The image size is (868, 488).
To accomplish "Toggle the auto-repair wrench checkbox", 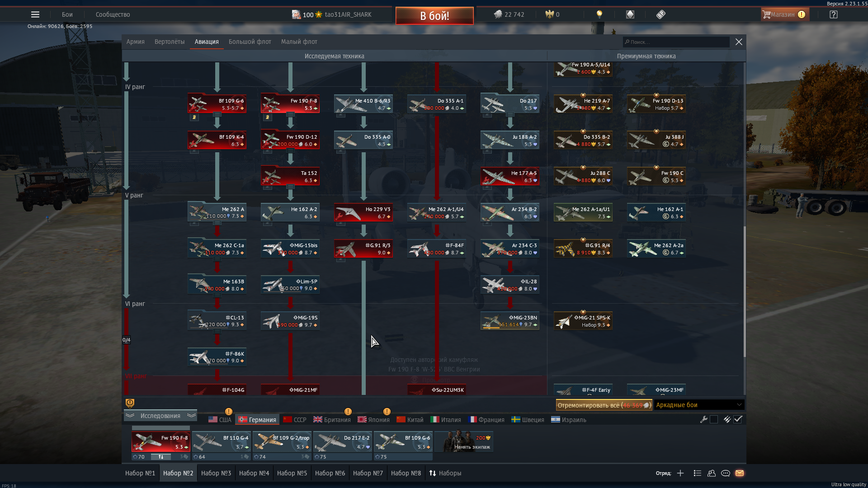I will click(x=714, y=419).
